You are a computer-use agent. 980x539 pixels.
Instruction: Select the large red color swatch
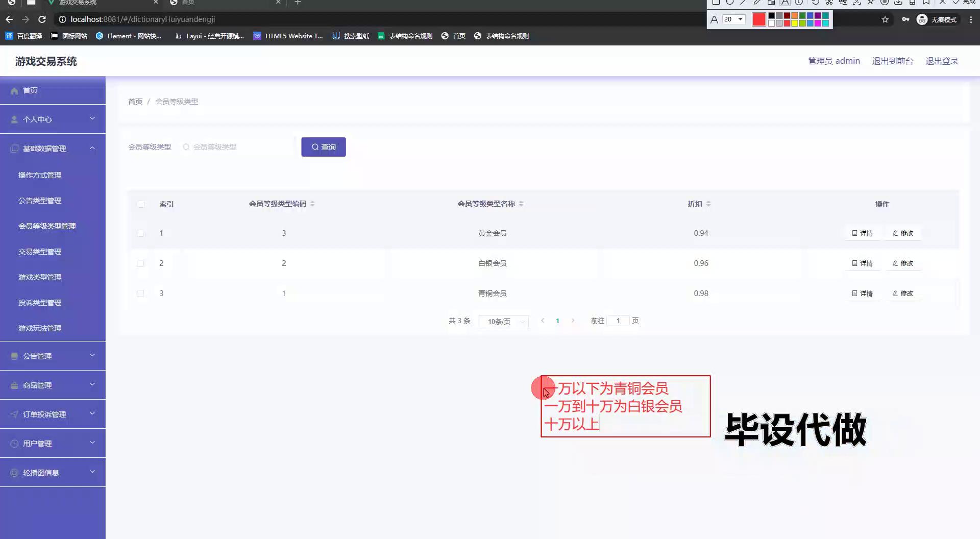759,19
